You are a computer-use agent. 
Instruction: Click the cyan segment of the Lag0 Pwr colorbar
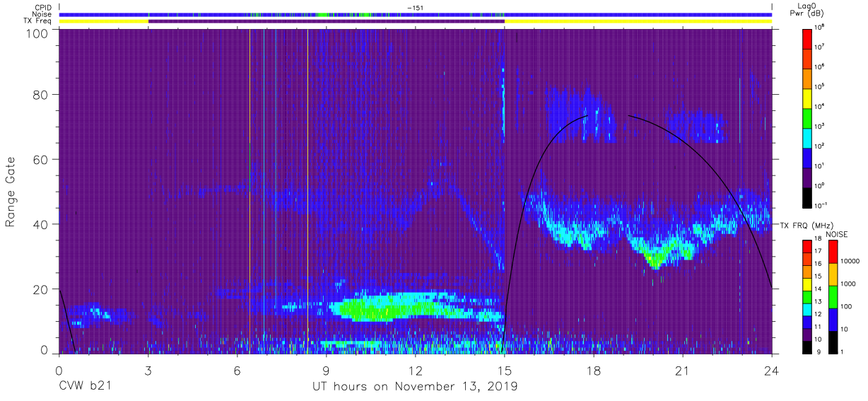807,139
